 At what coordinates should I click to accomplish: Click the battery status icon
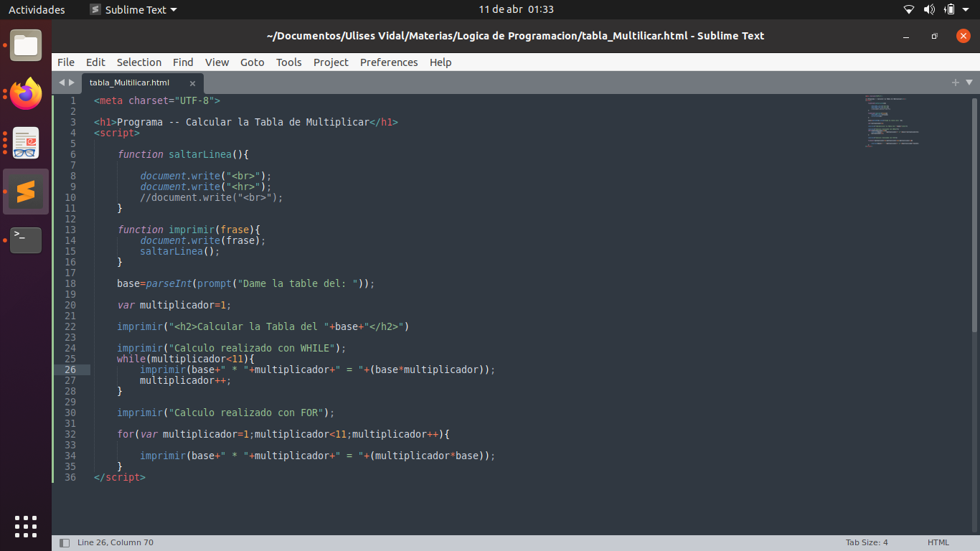(950, 9)
